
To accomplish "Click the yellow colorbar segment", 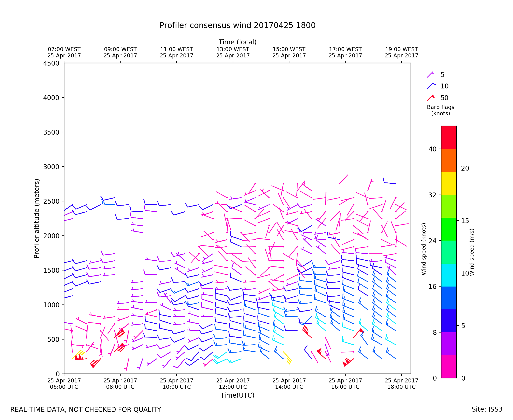I will point(448,183).
